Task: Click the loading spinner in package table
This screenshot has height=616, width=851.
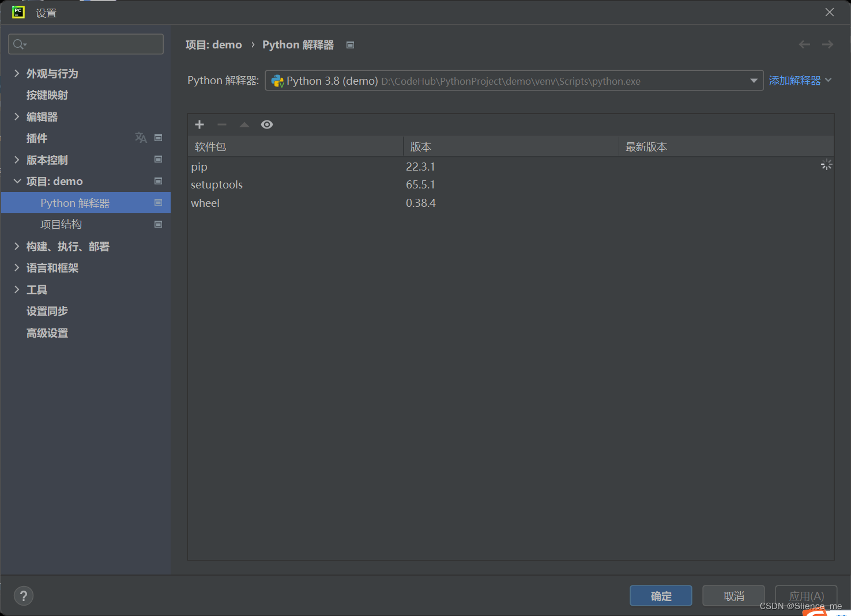Action: (x=826, y=165)
